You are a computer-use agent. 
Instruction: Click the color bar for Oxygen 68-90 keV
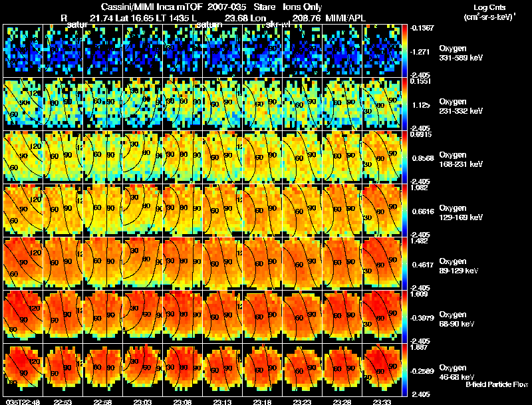pyautogui.click(x=405, y=317)
